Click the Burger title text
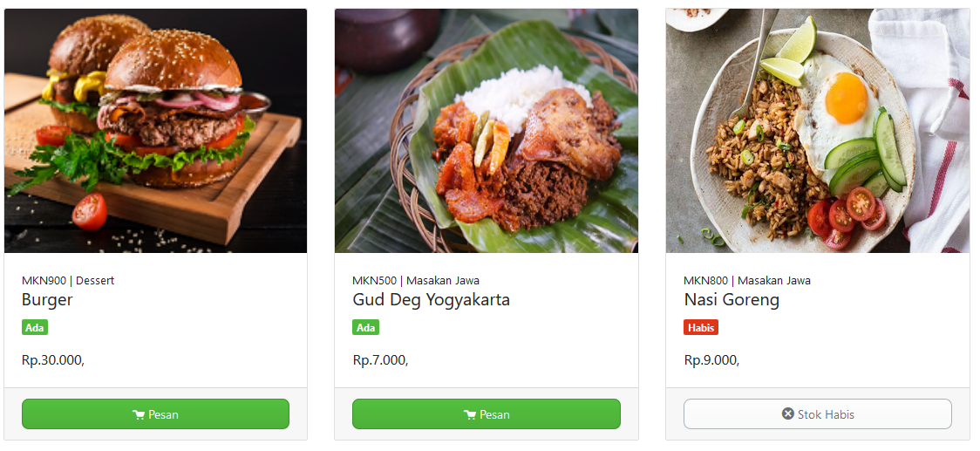The width and height of the screenshot is (980, 451). 47,299
